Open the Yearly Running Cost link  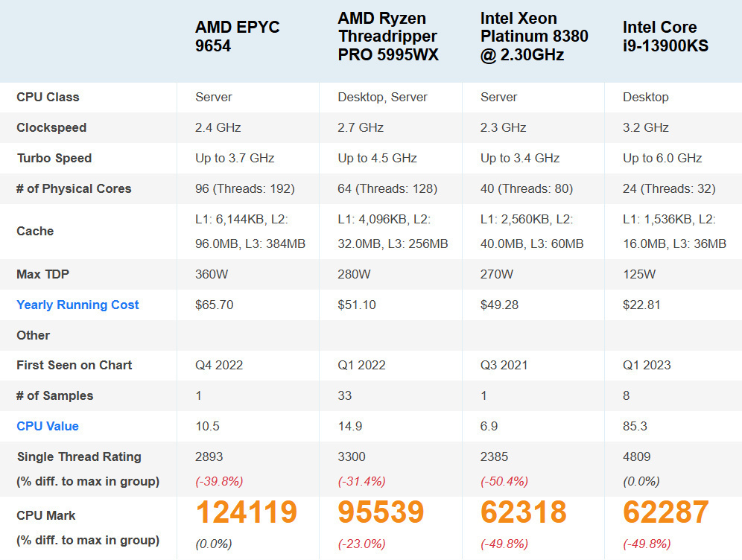(77, 305)
